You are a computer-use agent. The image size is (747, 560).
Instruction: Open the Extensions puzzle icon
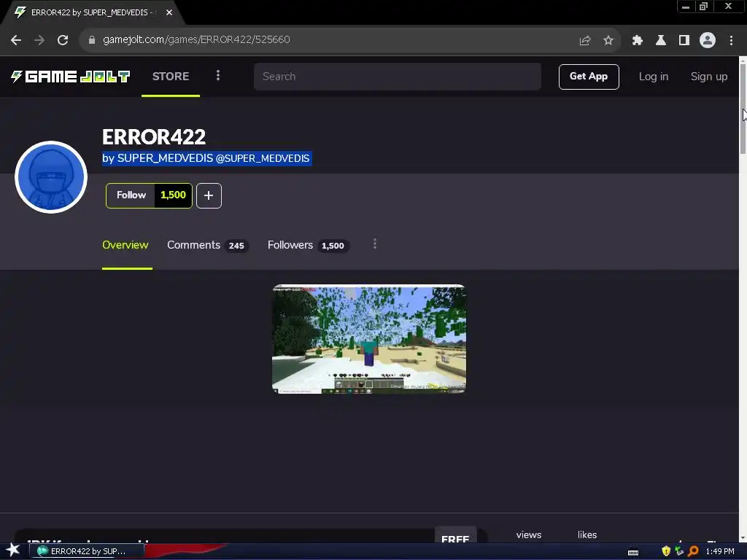[637, 41]
